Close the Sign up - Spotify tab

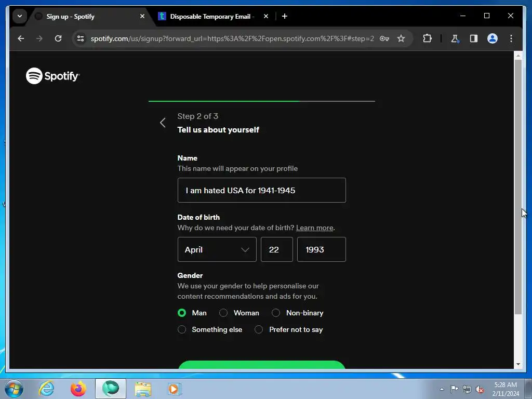click(142, 16)
